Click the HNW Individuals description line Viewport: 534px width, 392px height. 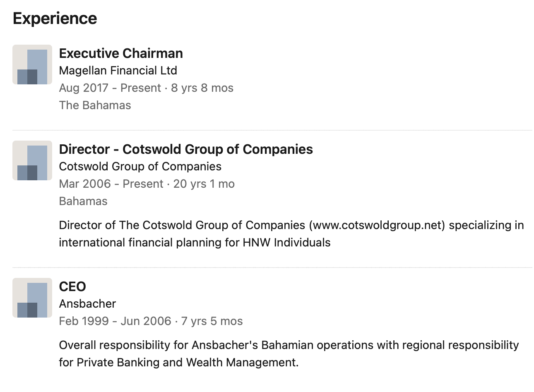pos(195,243)
